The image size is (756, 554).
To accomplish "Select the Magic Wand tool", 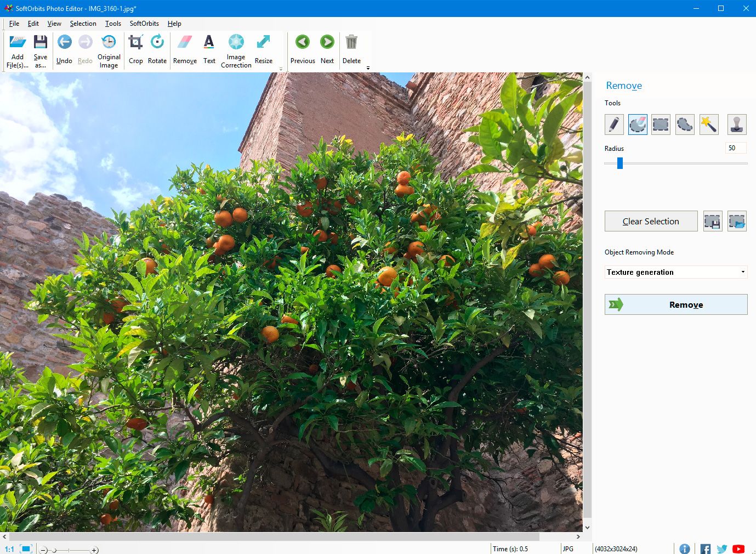I will (x=709, y=125).
